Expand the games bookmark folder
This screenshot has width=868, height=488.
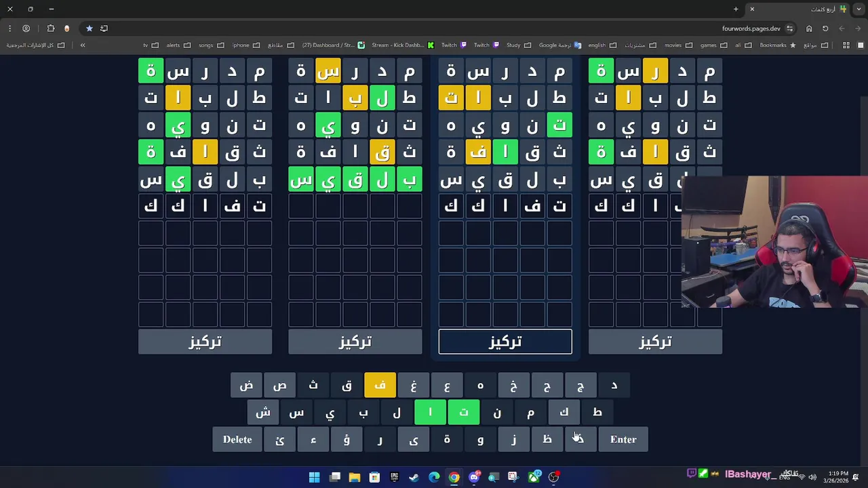pos(714,45)
